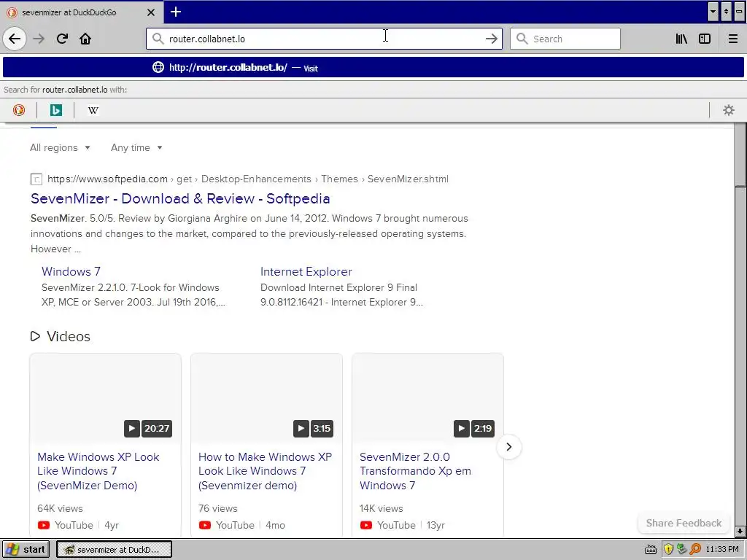Click the 64K views text
The height and width of the screenshot is (560, 747).
[x=60, y=508]
